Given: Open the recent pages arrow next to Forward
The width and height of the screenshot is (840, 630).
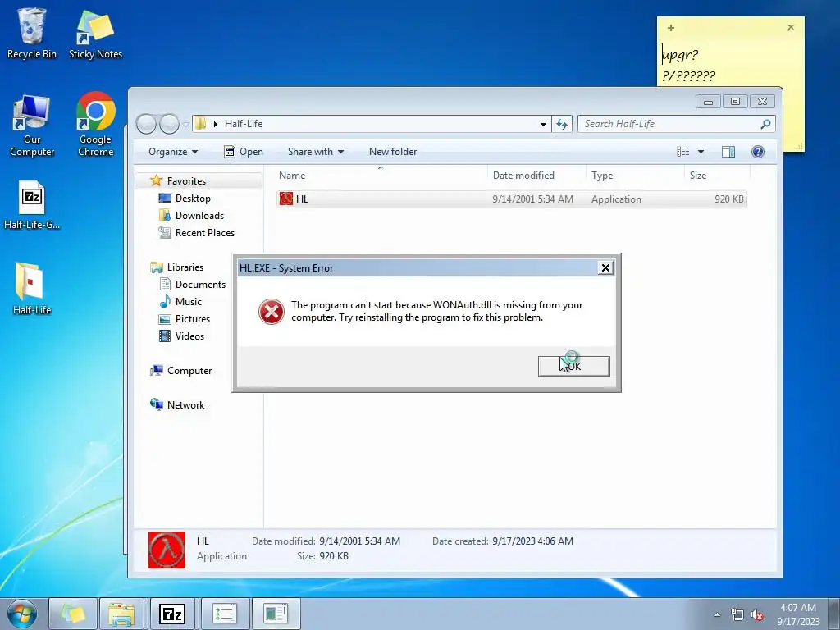Looking at the screenshot, I should pyautogui.click(x=185, y=125).
